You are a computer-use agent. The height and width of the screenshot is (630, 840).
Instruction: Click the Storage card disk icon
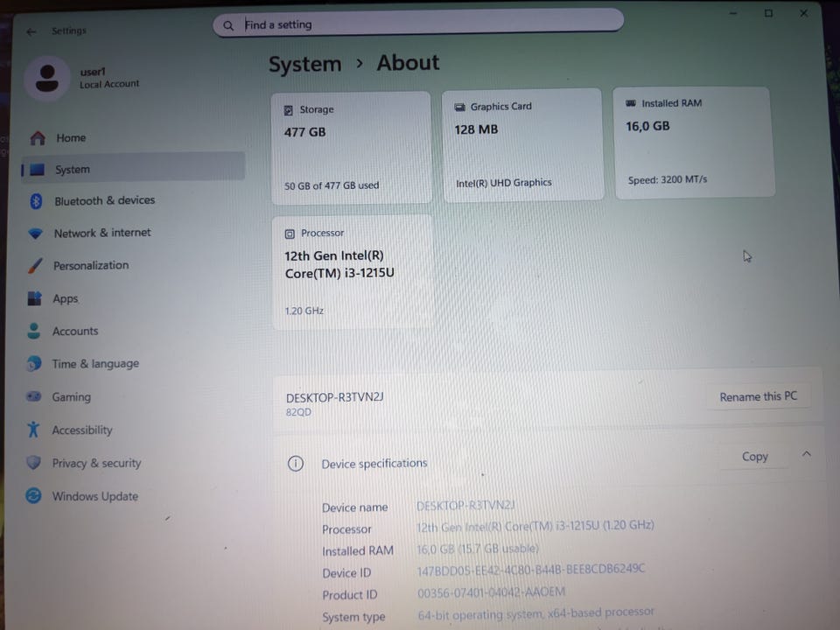click(288, 110)
